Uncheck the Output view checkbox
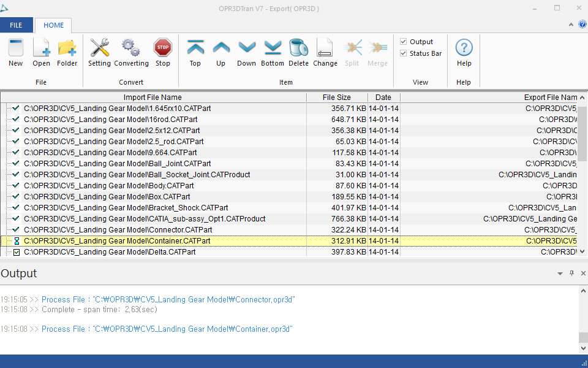Image resolution: width=588 pixels, height=368 pixels. tap(404, 42)
